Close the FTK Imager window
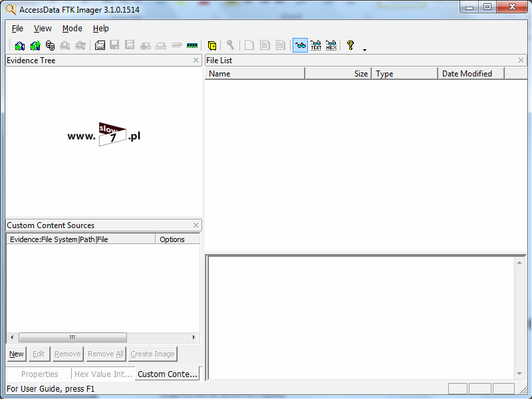532x399 pixels. (x=512, y=7)
